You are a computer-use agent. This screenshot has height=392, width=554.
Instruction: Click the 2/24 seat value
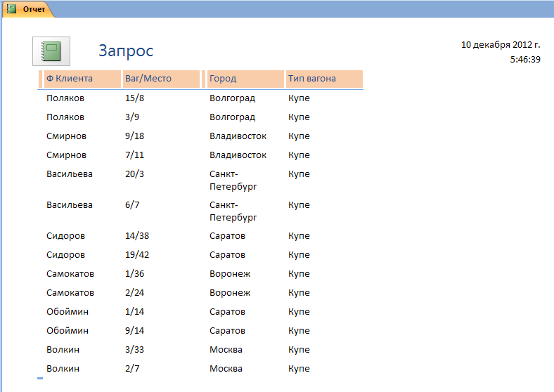tap(134, 293)
